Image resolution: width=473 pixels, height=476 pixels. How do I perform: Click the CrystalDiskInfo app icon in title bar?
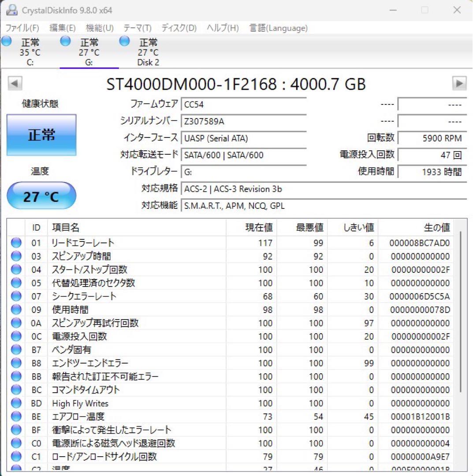point(11,10)
